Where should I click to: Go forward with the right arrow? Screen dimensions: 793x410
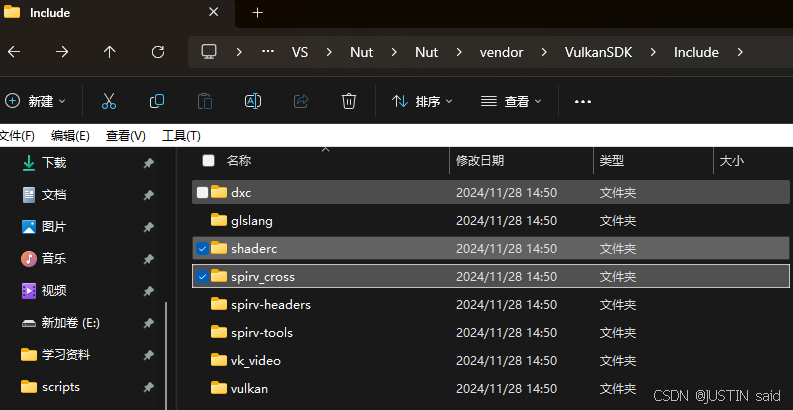(62, 52)
